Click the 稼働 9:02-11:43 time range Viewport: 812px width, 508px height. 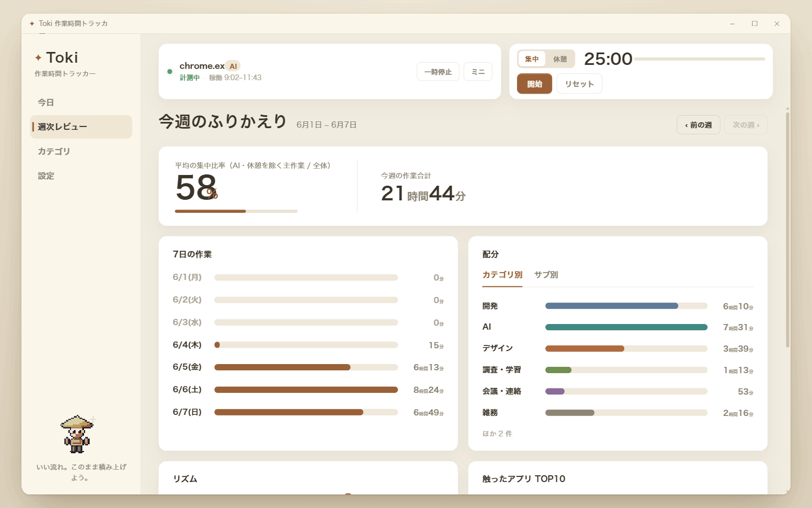(235, 78)
